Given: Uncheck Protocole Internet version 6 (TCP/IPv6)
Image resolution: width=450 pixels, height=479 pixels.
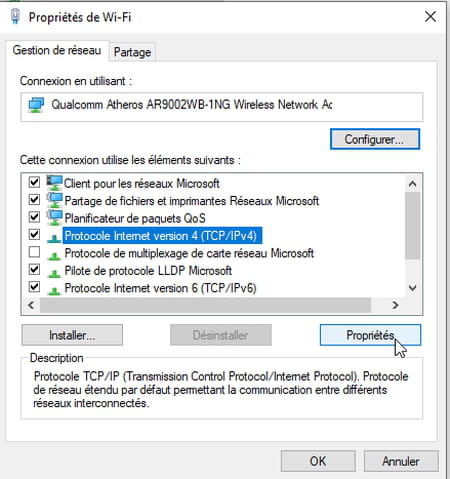Looking at the screenshot, I should [34, 287].
